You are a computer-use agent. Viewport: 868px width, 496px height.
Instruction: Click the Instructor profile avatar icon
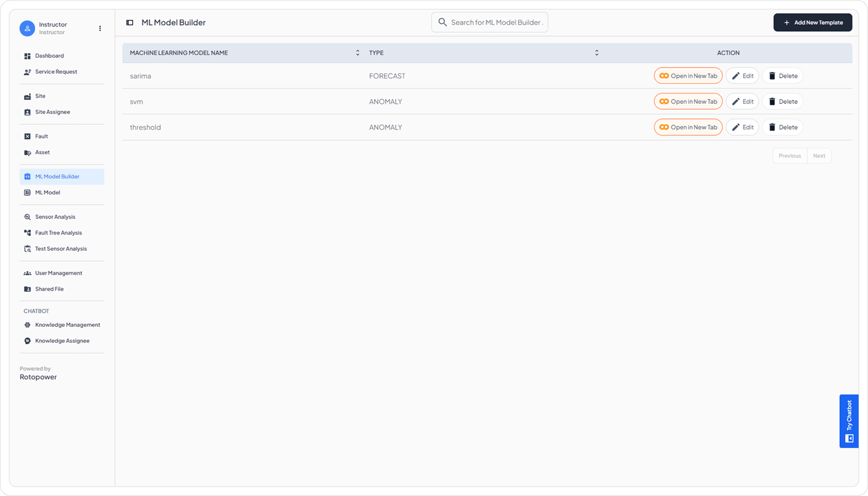click(27, 28)
